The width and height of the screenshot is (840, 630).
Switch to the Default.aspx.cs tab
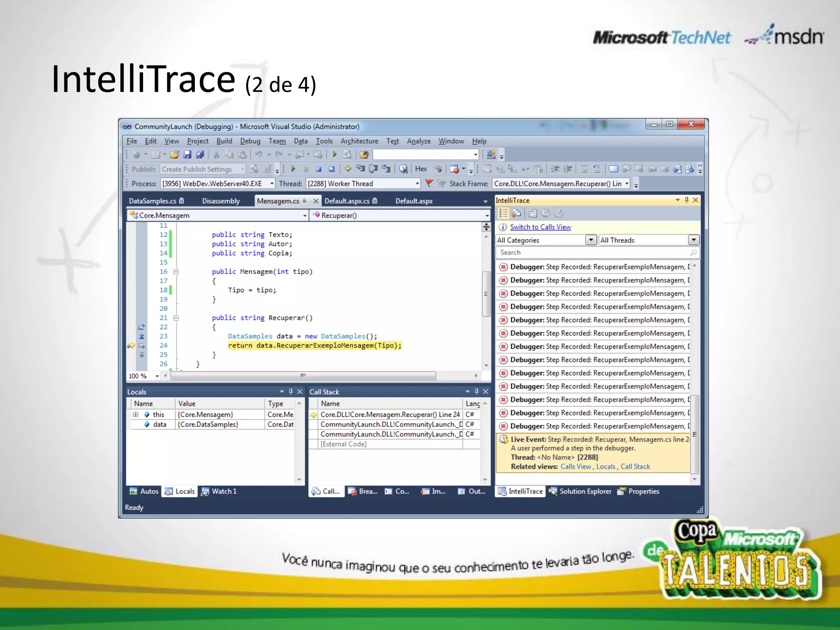tap(351, 201)
